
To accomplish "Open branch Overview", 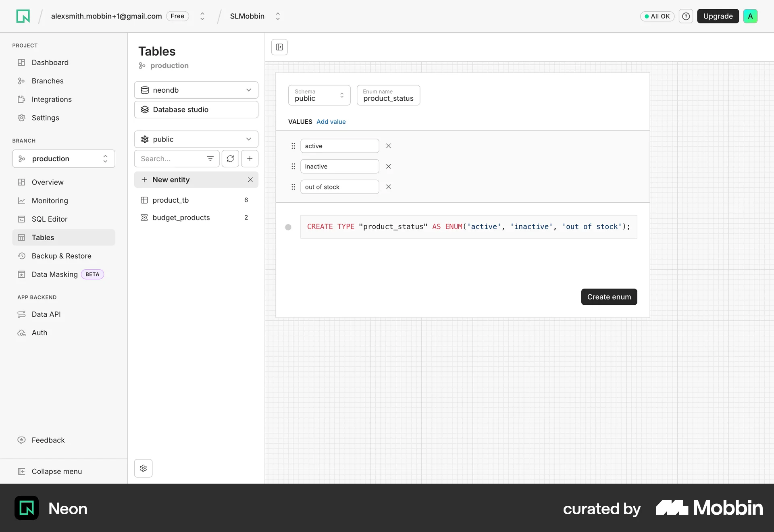I will pyautogui.click(x=64, y=182).
